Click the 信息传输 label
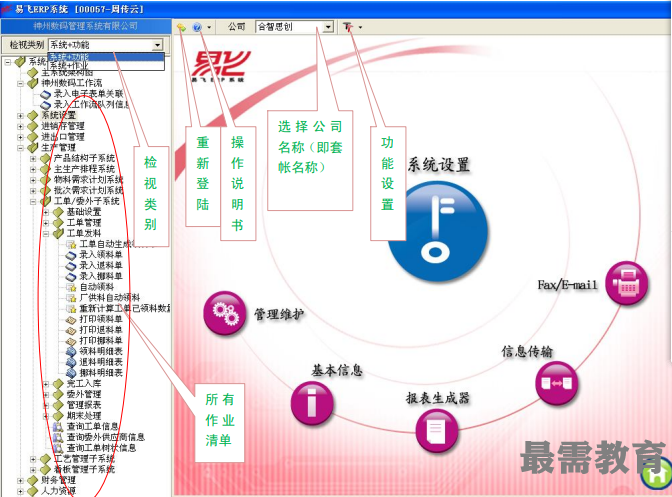This screenshot has width=672, height=497. pyautogui.click(x=527, y=351)
